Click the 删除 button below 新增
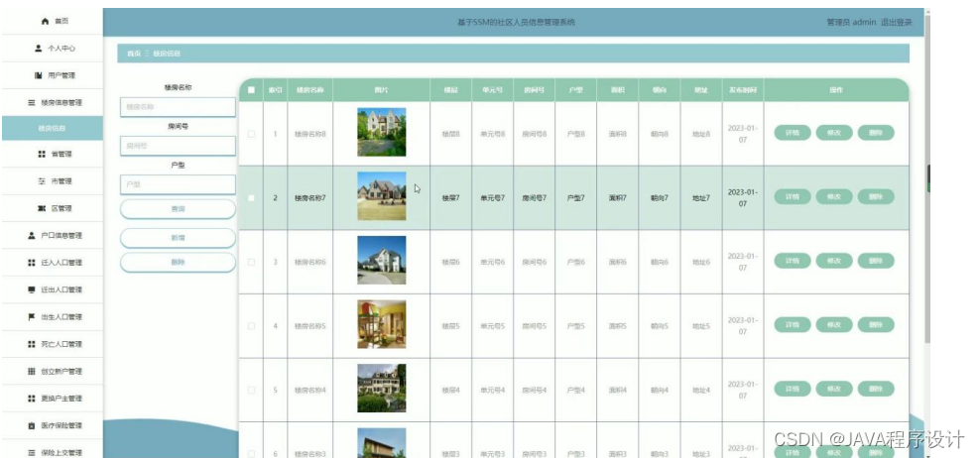This screenshot has width=980, height=458. (178, 263)
